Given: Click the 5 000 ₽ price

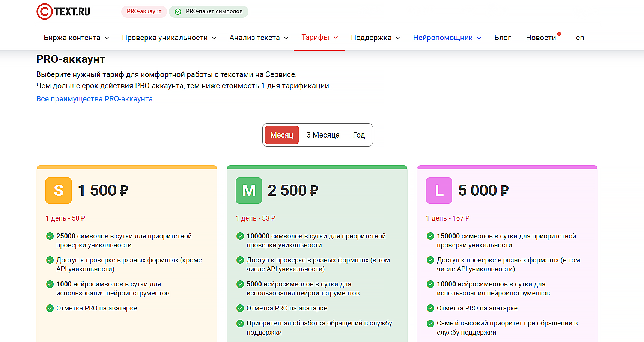Looking at the screenshot, I should [x=483, y=191].
